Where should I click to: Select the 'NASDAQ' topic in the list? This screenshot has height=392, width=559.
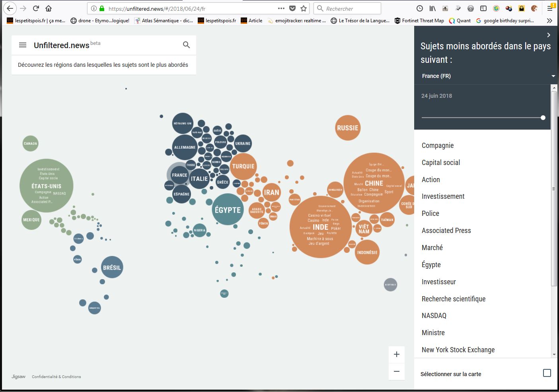point(434,316)
